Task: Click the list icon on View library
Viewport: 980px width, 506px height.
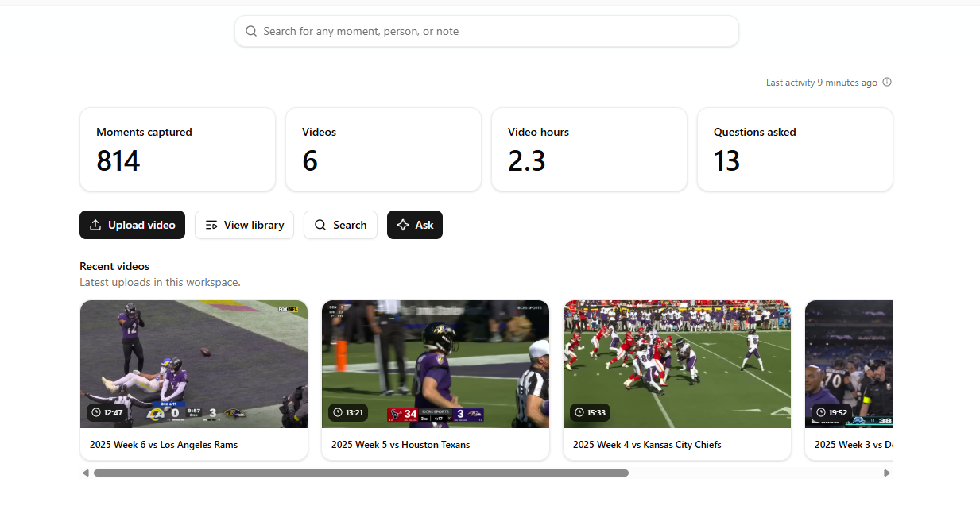Action: 211,225
